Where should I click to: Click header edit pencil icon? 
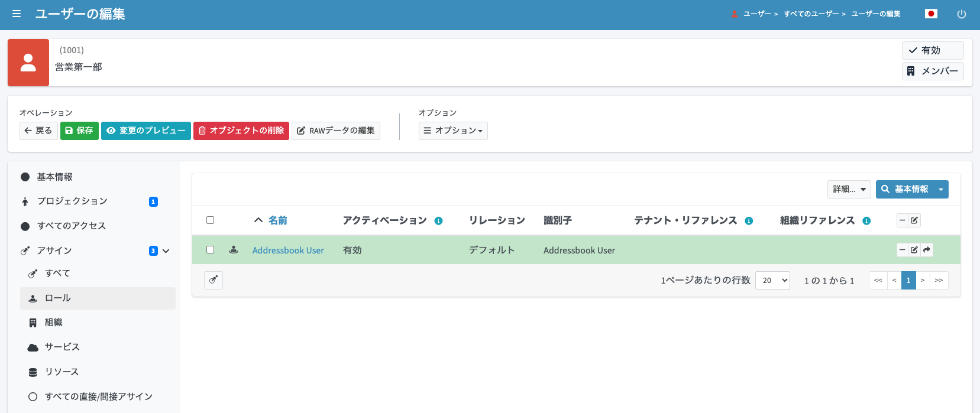(914, 220)
